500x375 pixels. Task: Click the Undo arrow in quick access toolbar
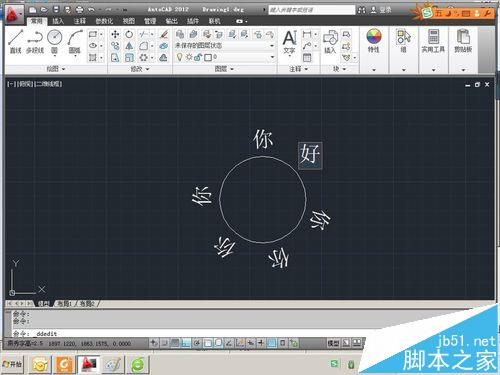pyautogui.click(x=91, y=10)
